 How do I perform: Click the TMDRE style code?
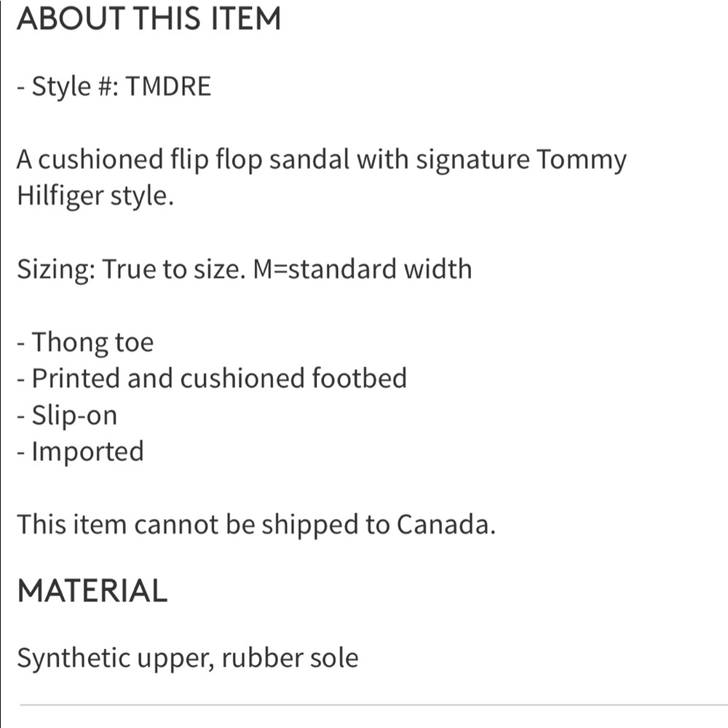pos(169,87)
